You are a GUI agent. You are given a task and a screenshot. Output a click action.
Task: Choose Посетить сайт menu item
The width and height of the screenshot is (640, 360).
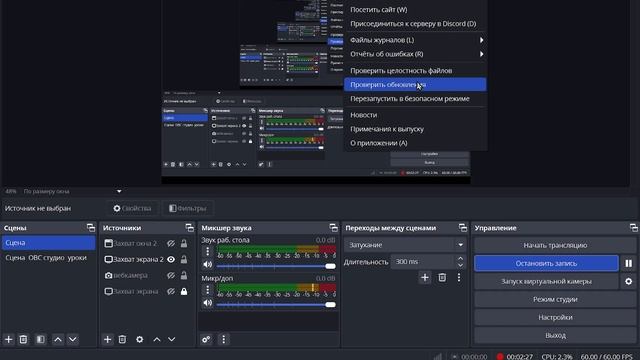(x=415, y=9)
